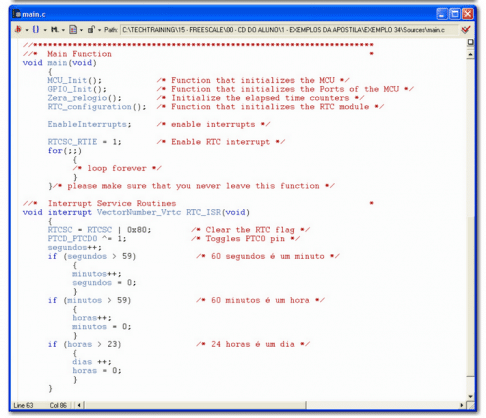Click the pane splitter icon above the vertical scrollbar
Image resolution: width=486 pixels, height=418 pixels.
point(471,42)
